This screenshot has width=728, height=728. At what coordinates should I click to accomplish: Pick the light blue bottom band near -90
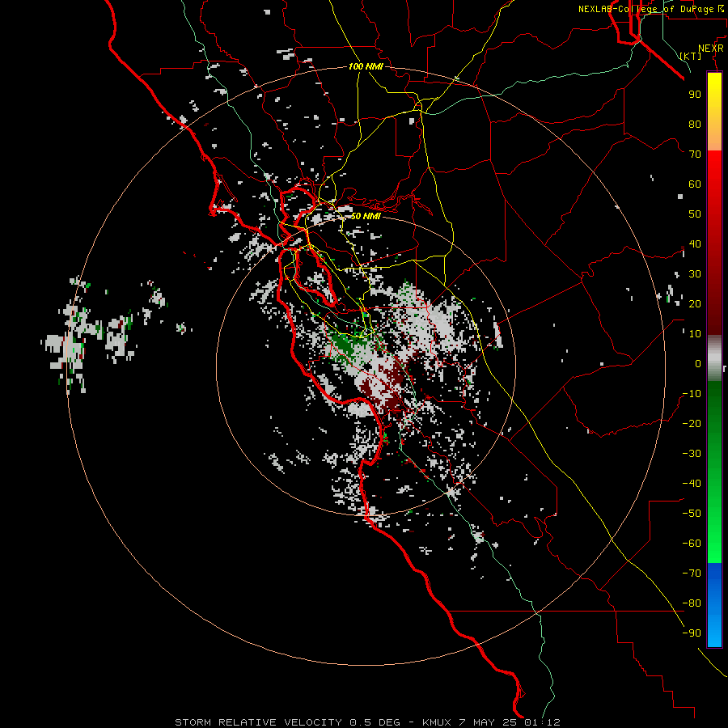(x=714, y=629)
